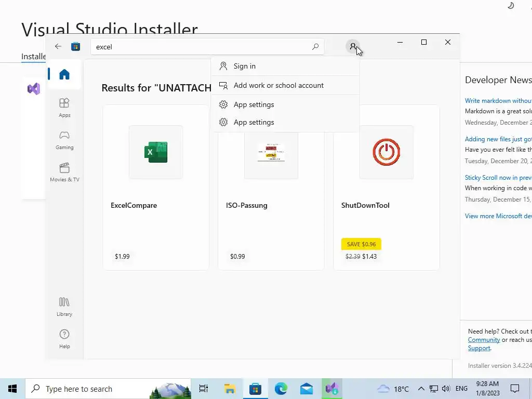Open the ShutDownTool result title
Viewport: 532px width, 399px height.
pos(365,205)
